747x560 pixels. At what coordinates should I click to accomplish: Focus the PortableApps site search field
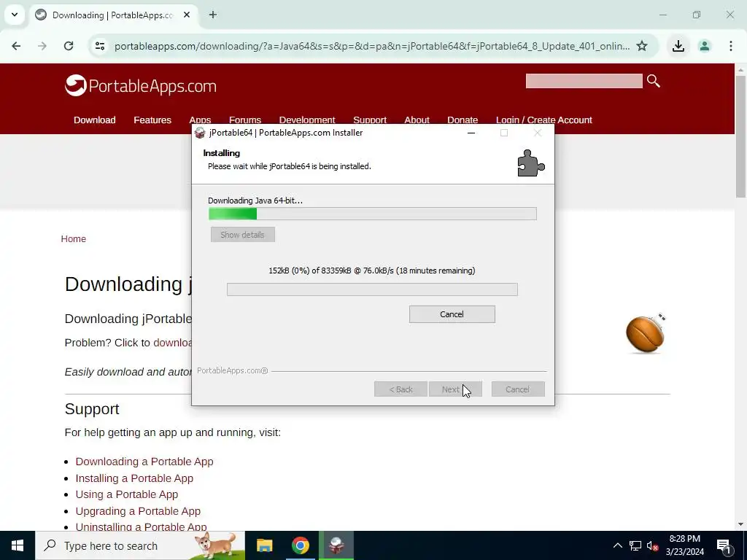pos(584,81)
